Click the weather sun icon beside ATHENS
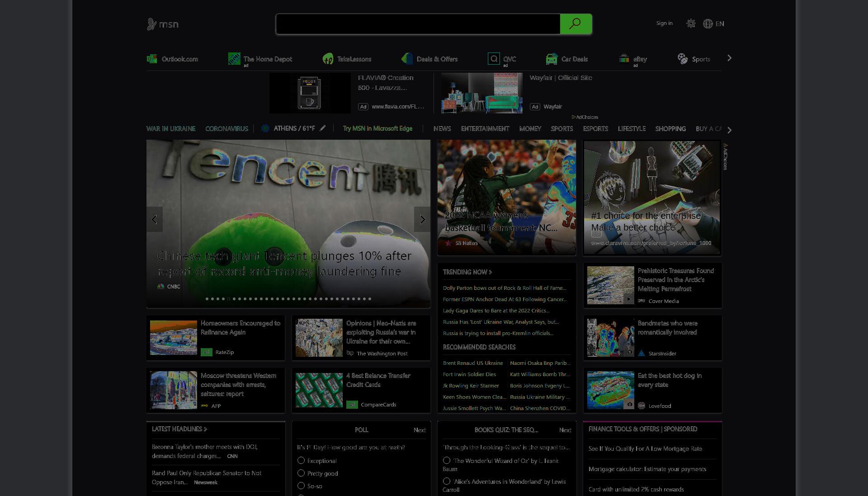This screenshot has width=868, height=496. click(x=265, y=128)
